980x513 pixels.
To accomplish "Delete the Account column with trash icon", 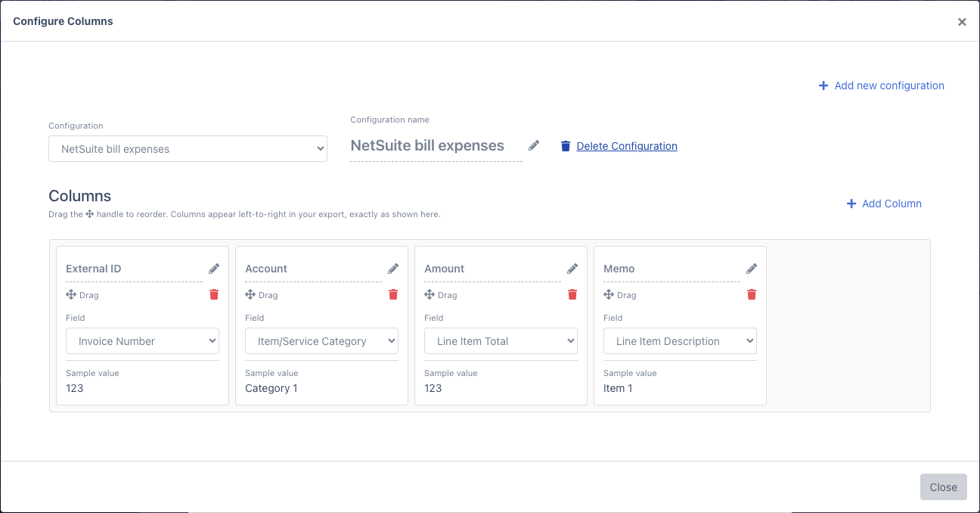I will [x=393, y=294].
